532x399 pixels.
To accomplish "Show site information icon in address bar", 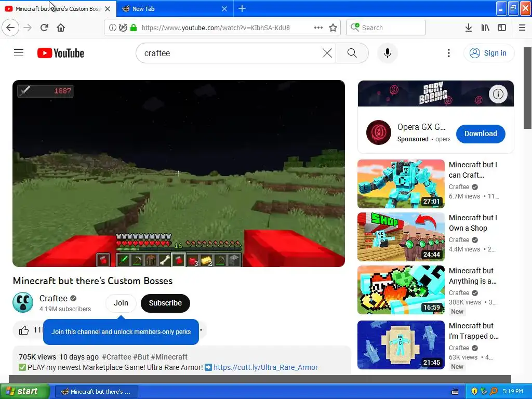I will pyautogui.click(x=112, y=28).
